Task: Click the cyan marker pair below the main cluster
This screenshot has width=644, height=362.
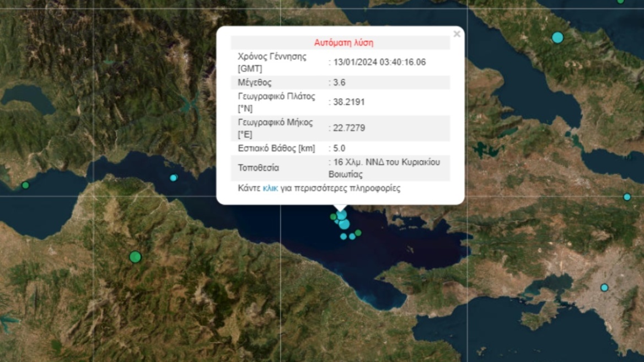Action: [347, 237]
